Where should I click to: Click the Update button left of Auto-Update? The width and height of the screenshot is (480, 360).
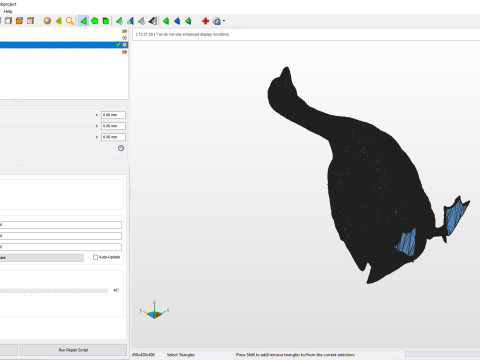tap(42, 258)
